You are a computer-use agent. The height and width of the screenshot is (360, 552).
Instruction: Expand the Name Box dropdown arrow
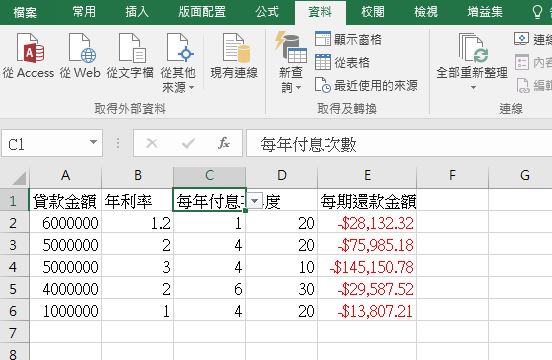[93, 143]
